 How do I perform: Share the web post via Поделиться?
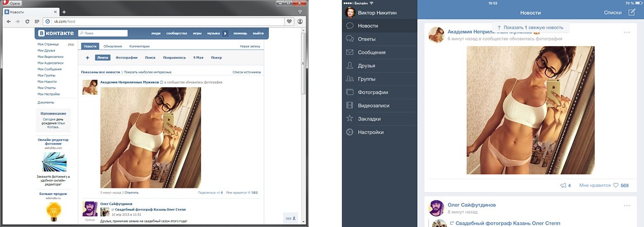click(210, 192)
